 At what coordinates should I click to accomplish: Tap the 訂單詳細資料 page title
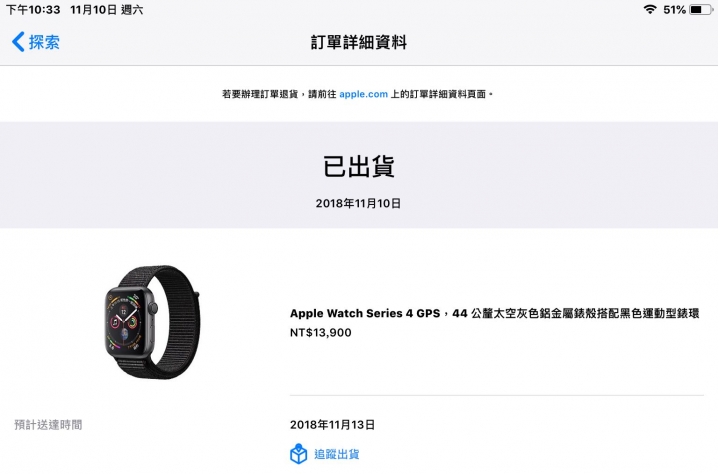click(359, 42)
